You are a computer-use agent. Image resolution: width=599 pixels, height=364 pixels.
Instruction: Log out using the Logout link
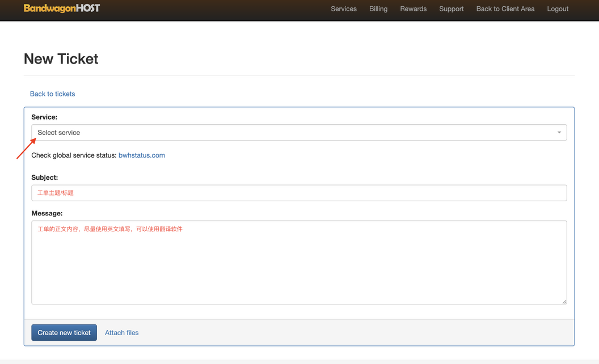pyautogui.click(x=558, y=9)
